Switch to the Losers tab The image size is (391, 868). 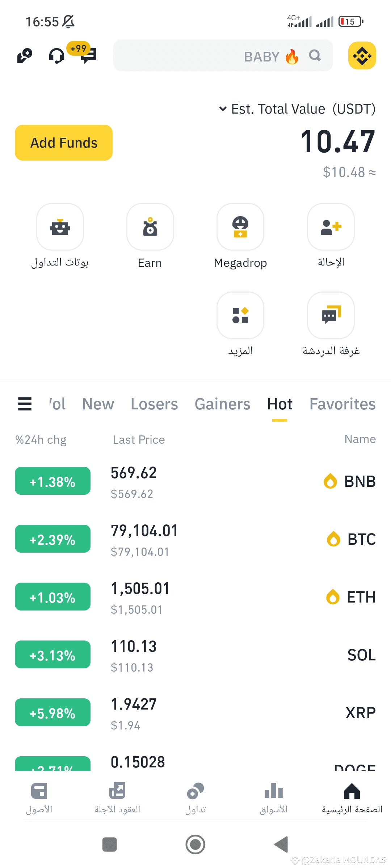pos(154,404)
